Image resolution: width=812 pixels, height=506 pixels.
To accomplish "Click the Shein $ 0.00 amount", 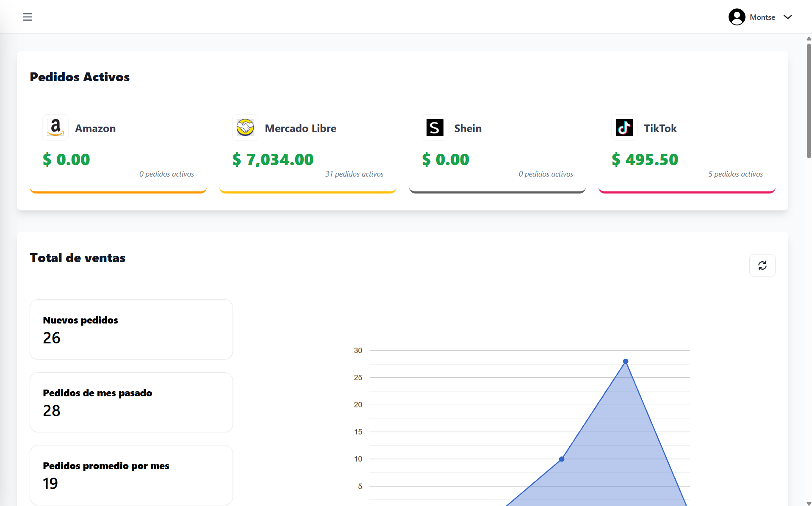I will 446,160.
